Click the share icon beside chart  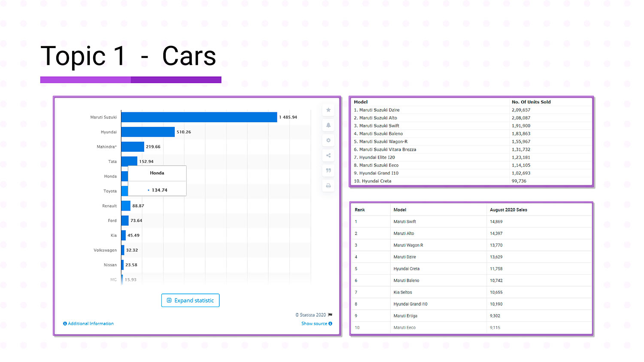328,155
